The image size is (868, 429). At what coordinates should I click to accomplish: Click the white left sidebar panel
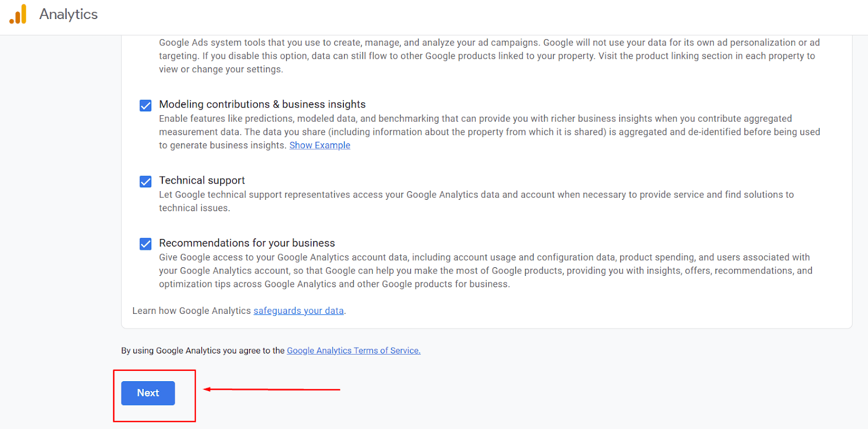pos(54,217)
